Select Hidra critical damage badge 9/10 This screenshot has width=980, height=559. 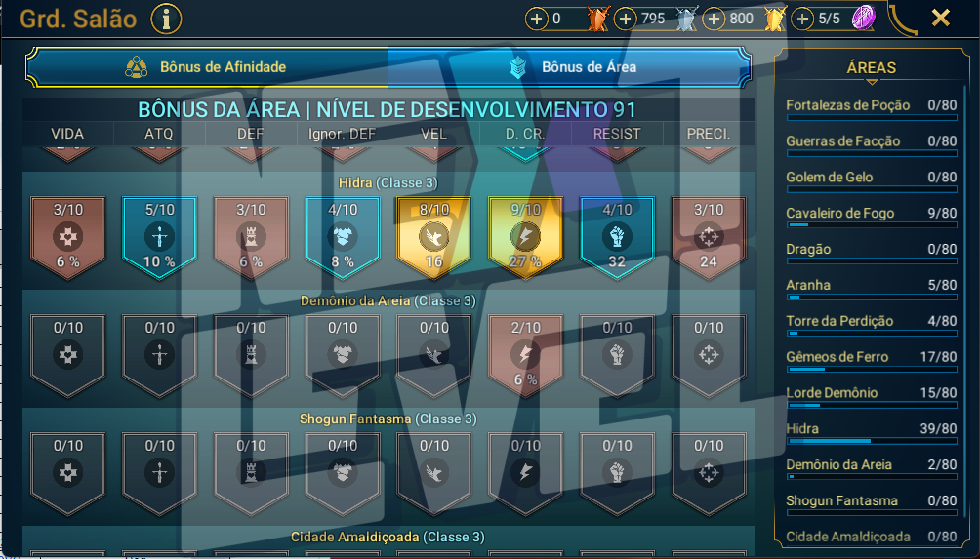tap(525, 237)
